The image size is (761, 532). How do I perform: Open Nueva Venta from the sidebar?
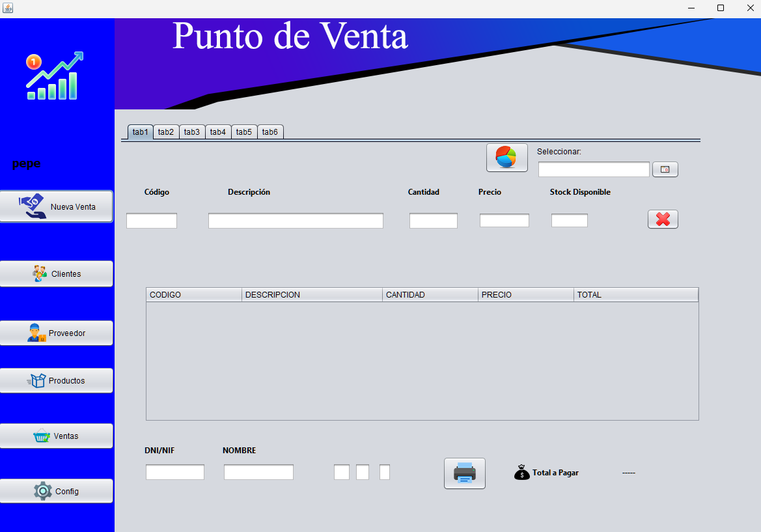pyautogui.click(x=57, y=206)
